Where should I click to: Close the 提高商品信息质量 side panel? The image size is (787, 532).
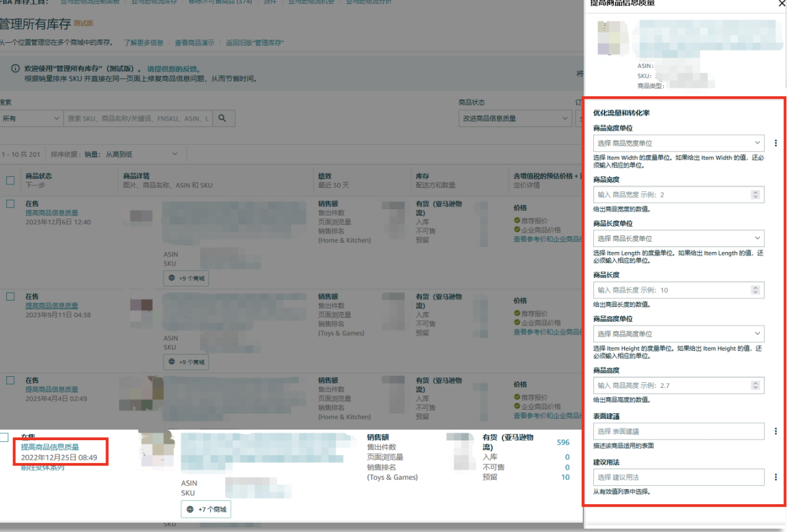[782, 3]
